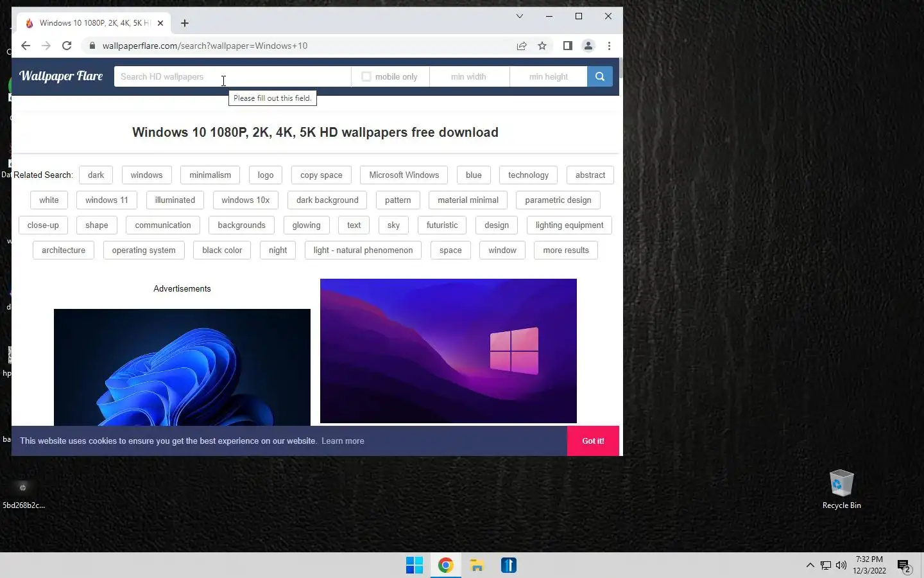Click the material minimal tag
The image size is (924, 578).
click(468, 200)
